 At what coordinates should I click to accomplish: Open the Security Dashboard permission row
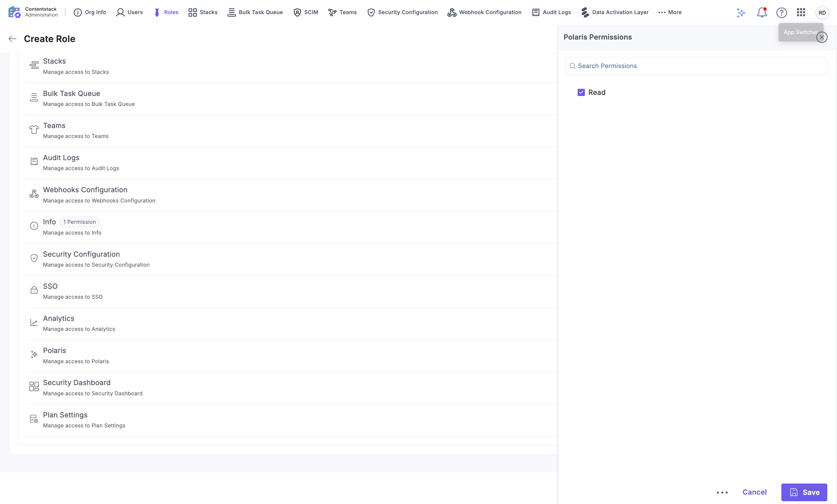(291, 388)
